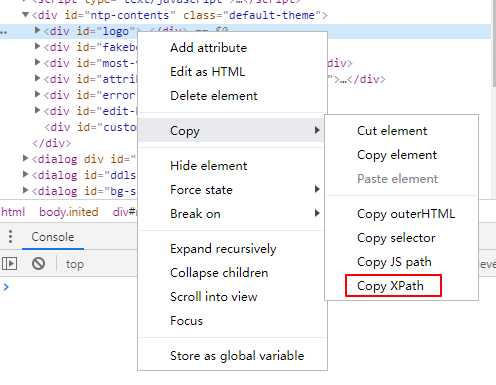The width and height of the screenshot is (496, 385).
Task: Click the div# breadcrumb
Action: tap(125, 212)
